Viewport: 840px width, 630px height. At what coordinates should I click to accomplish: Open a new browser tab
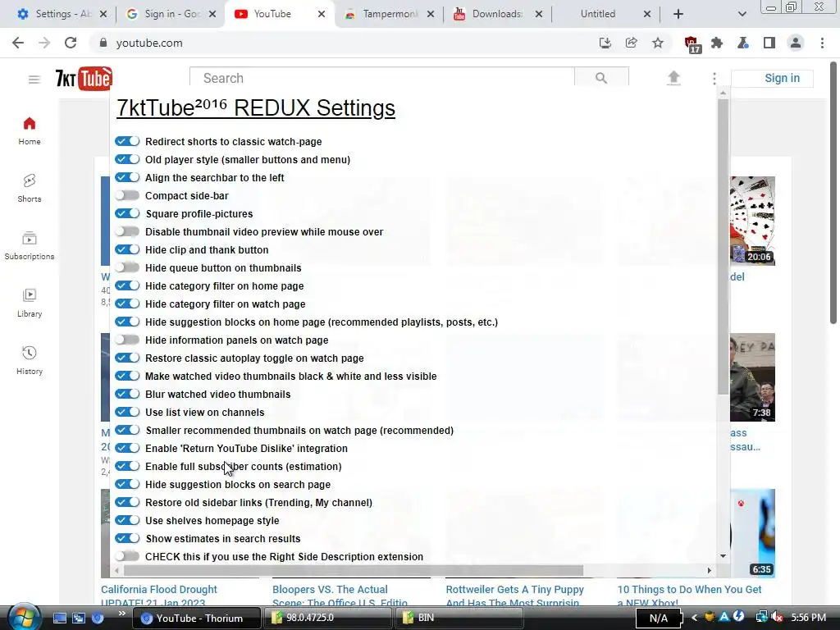tap(678, 14)
